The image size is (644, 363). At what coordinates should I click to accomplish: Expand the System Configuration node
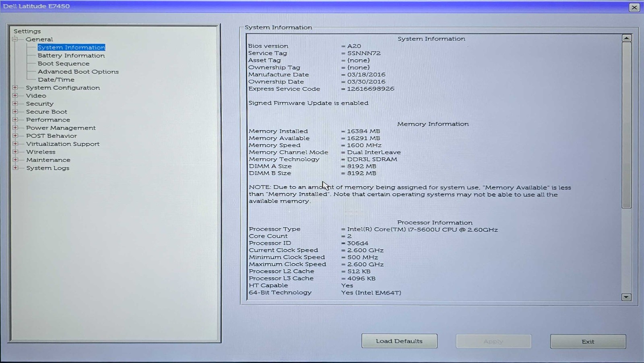(15, 87)
